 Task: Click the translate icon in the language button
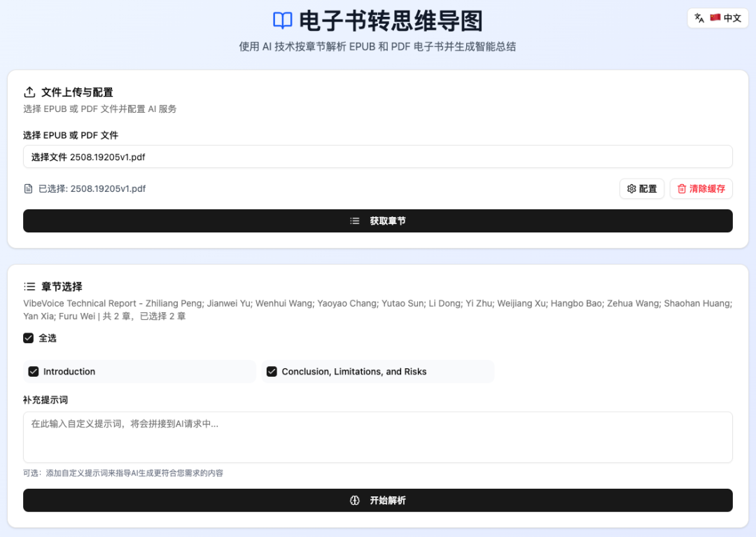[699, 18]
